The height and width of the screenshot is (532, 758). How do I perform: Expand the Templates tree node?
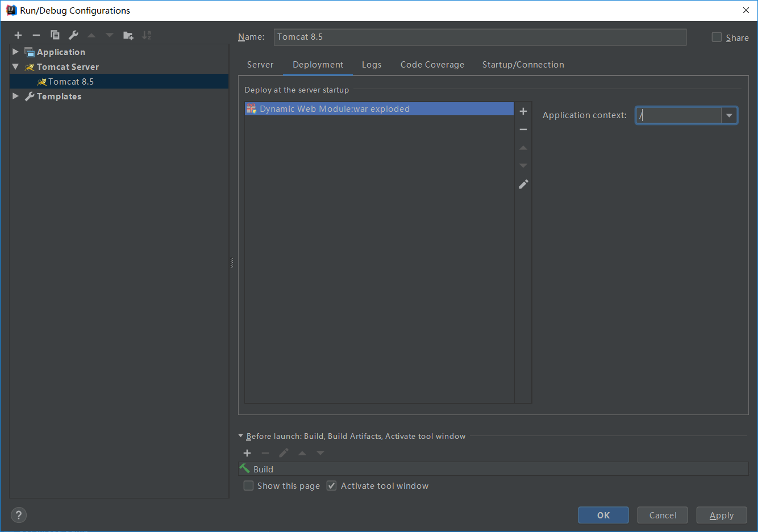point(16,96)
